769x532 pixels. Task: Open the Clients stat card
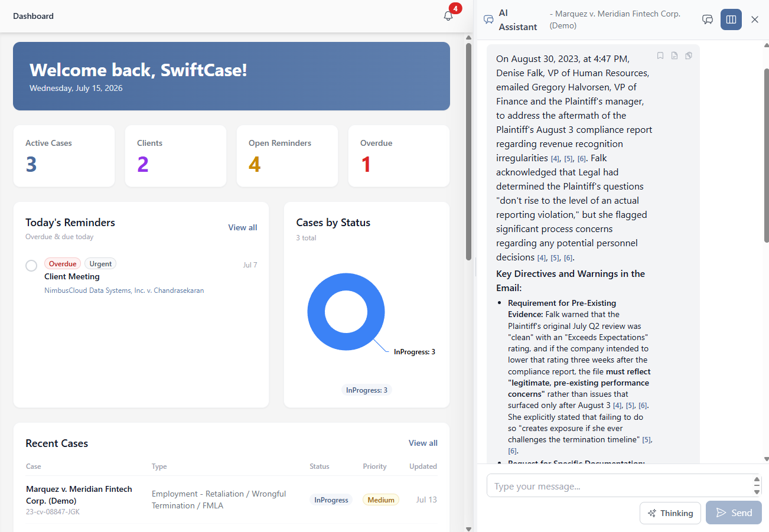click(x=175, y=156)
